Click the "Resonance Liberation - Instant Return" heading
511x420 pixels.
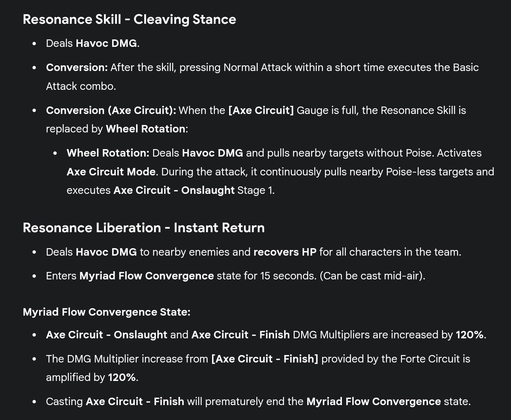tap(143, 228)
